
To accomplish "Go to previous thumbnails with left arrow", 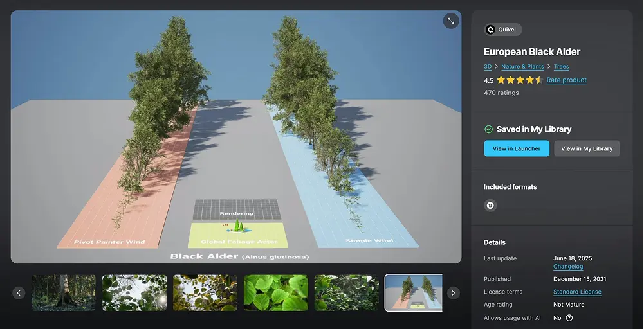I will (x=19, y=293).
